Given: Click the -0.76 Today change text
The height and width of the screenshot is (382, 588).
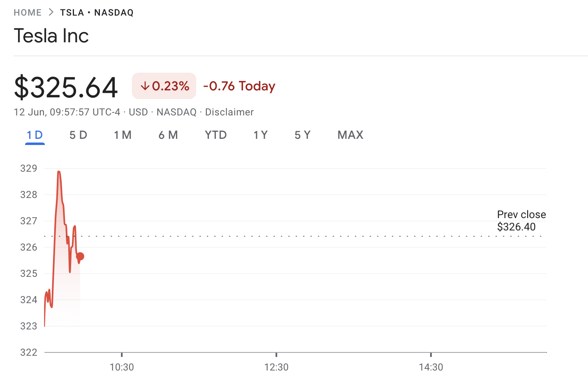Looking at the screenshot, I should click(239, 86).
